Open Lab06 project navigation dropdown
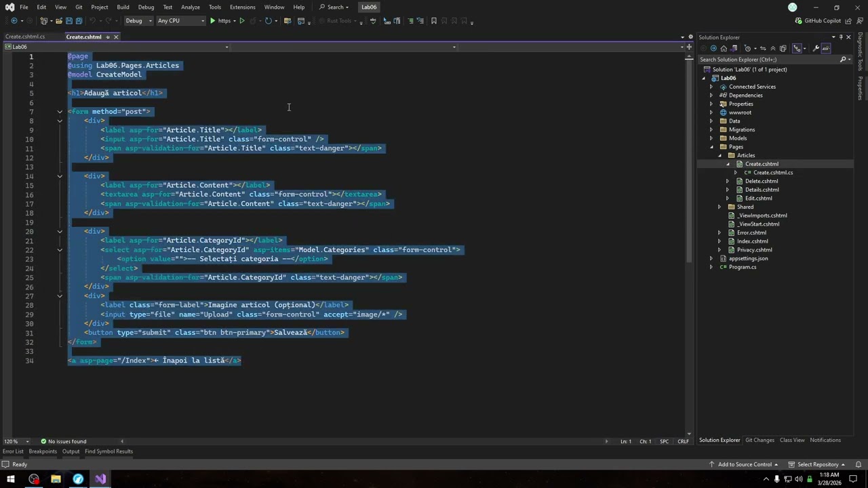Screen dimensions: 868x488 [116, 47]
